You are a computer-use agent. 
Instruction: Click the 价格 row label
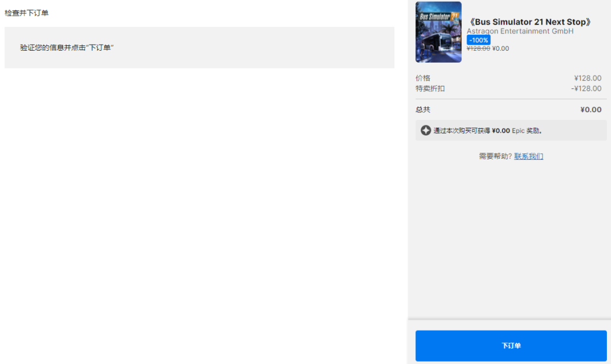(x=423, y=78)
